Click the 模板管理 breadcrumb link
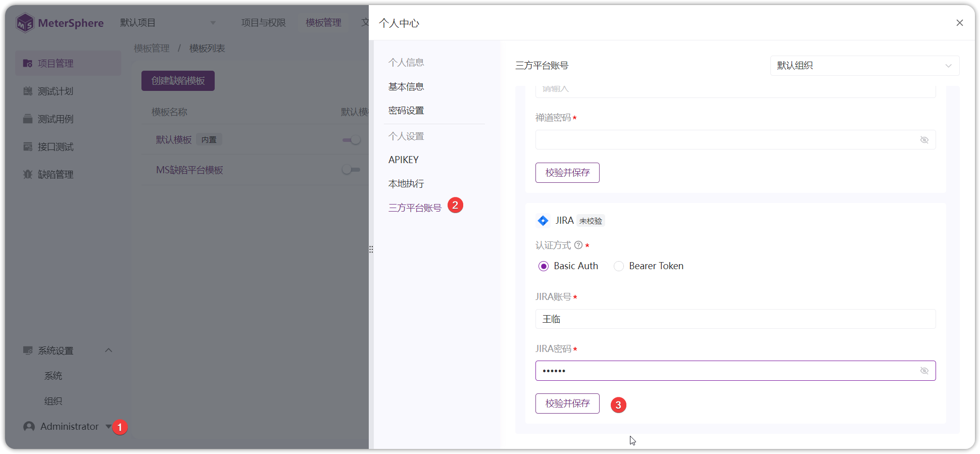 pyautogui.click(x=152, y=48)
